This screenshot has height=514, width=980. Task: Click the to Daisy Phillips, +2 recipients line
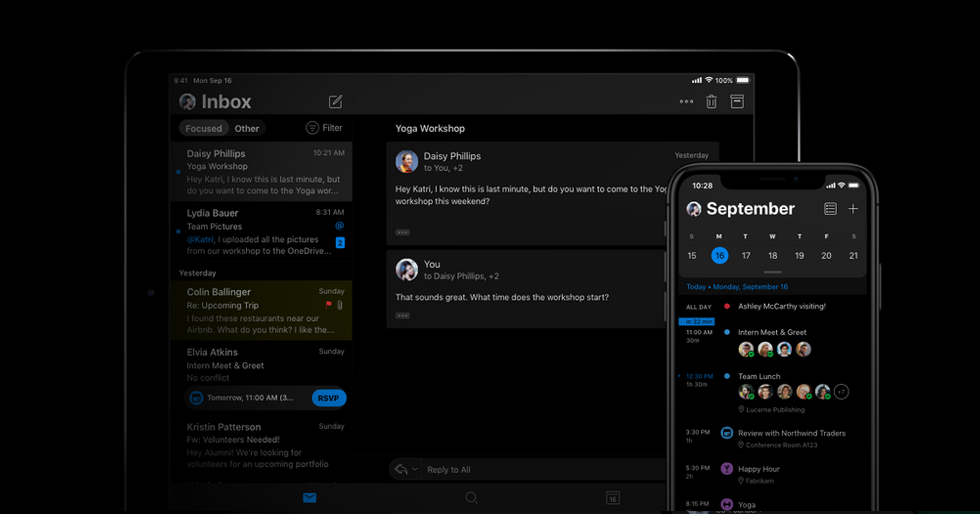461,276
